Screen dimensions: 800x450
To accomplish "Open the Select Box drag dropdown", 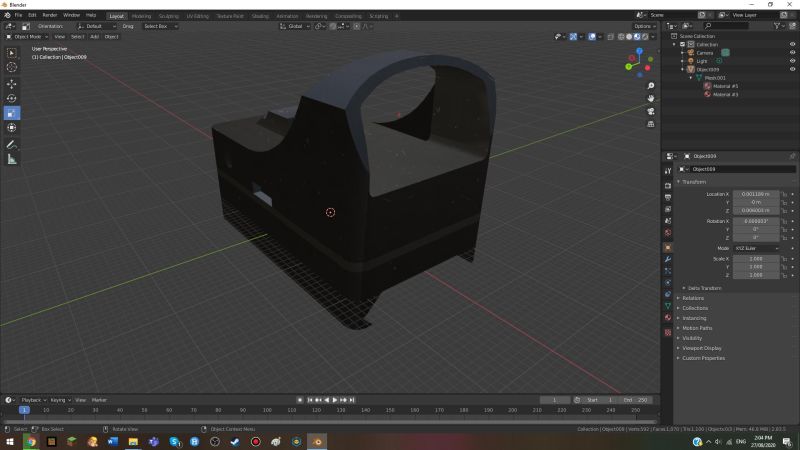I will (x=160, y=26).
